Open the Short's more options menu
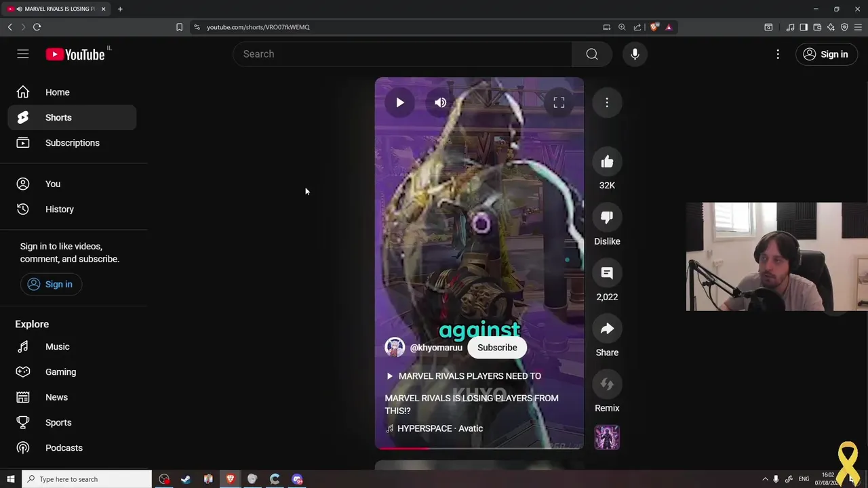The image size is (868, 488). pyautogui.click(x=607, y=102)
